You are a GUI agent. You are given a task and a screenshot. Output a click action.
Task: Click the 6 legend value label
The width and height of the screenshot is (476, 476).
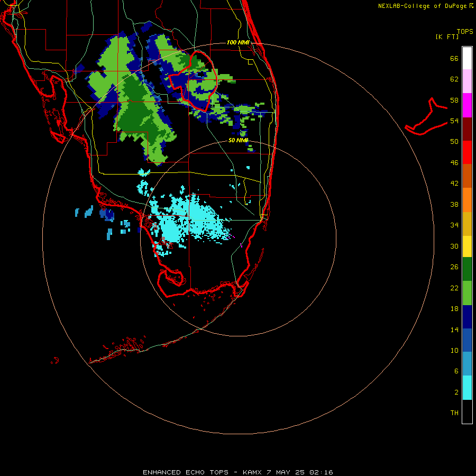[456, 371]
